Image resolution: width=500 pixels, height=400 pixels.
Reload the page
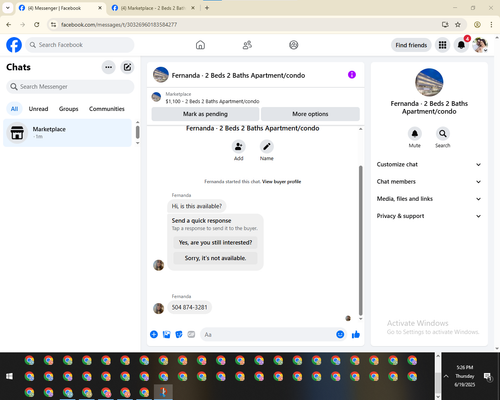point(37,25)
